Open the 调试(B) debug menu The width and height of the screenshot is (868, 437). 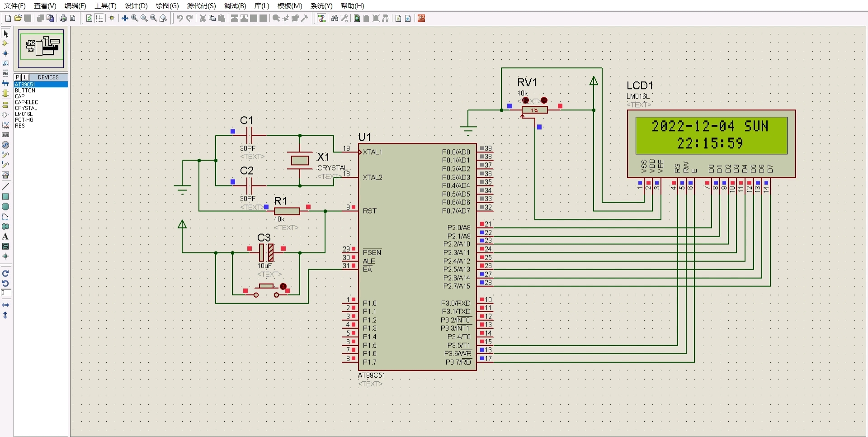tap(235, 5)
